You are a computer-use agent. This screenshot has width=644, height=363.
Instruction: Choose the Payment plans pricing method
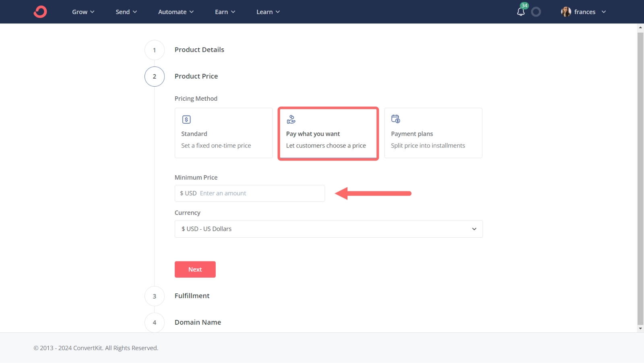click(x=433, y=133)
